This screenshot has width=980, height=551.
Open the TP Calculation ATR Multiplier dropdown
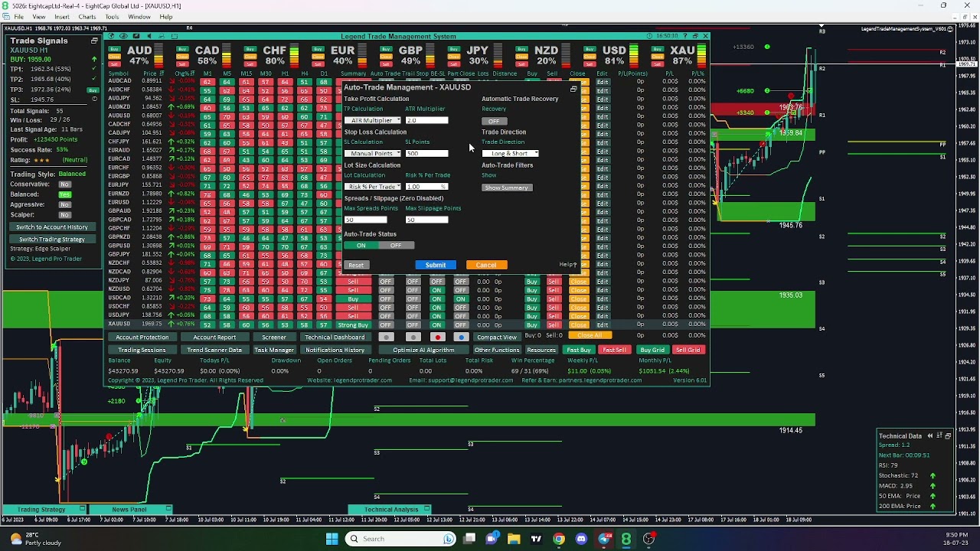373,121
